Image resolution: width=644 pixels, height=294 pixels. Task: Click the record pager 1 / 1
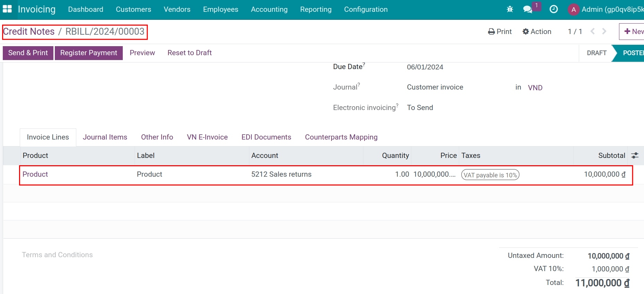click(575, 32)
